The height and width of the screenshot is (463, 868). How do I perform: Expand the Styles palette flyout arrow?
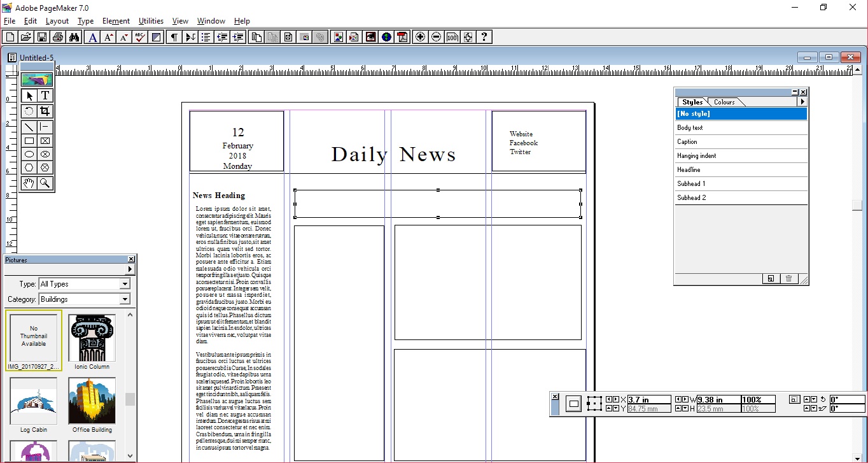coord(801,101)
